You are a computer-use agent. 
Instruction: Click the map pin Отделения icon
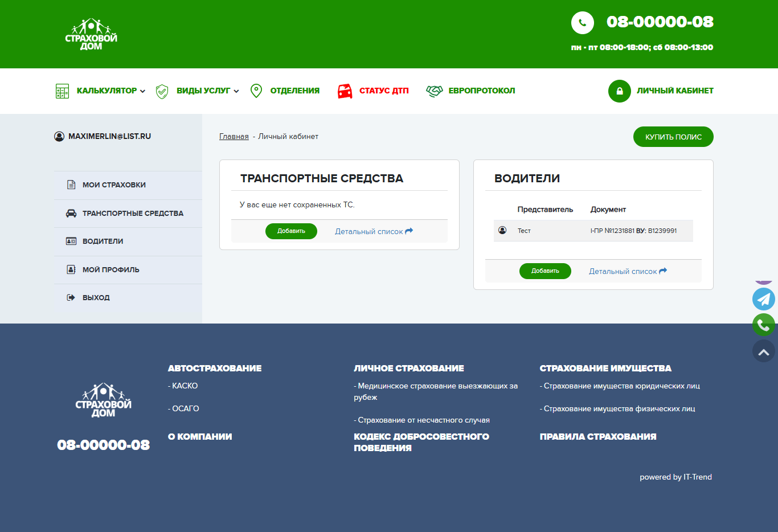(256, 91)
